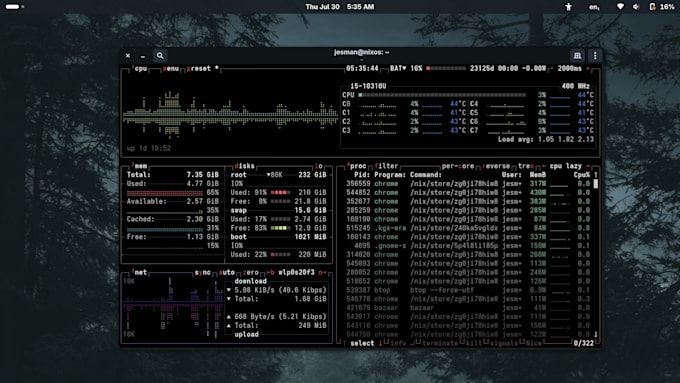Click the red down arrow beside select
This screenshot has width=680, height=383.
[x=380, y=343]
